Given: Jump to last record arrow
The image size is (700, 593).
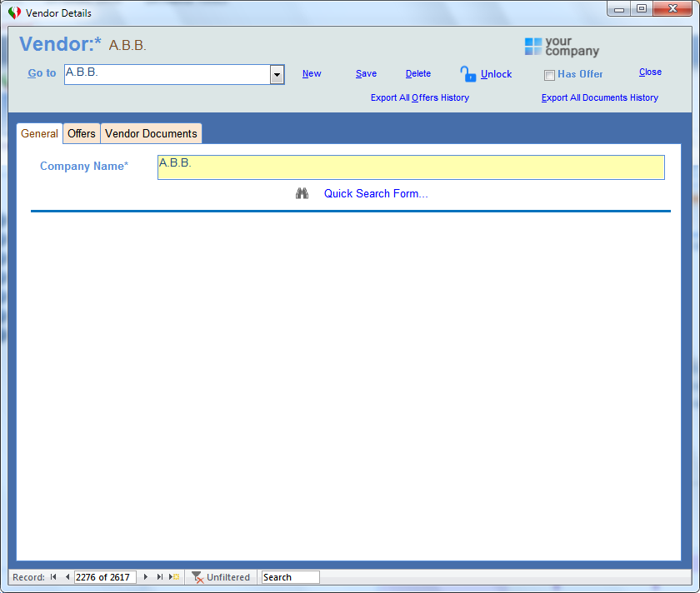Looking at the screenshot, I should click(159, 577).
